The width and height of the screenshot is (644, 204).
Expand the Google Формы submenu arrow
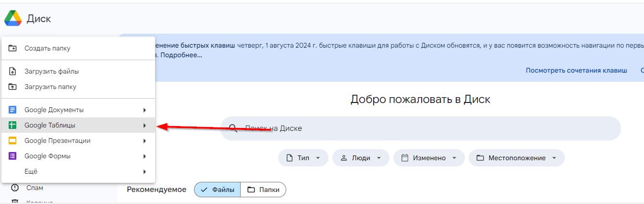[145, 156]
